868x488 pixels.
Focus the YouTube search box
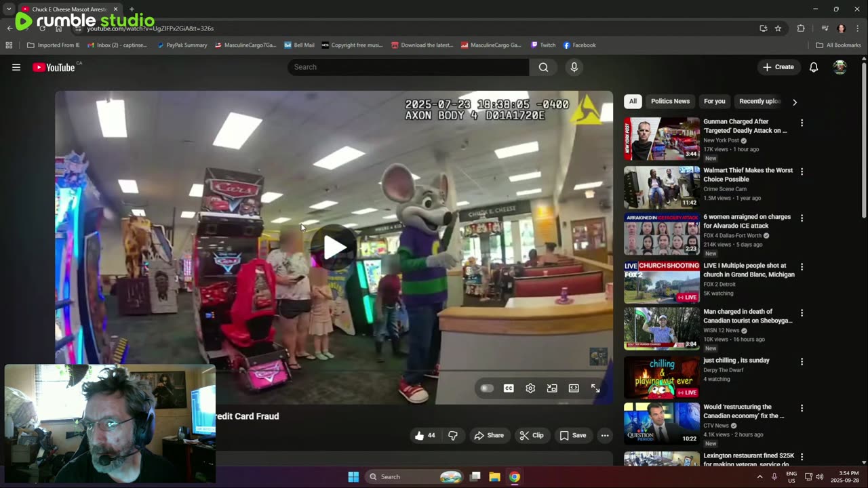click(408, 67)
